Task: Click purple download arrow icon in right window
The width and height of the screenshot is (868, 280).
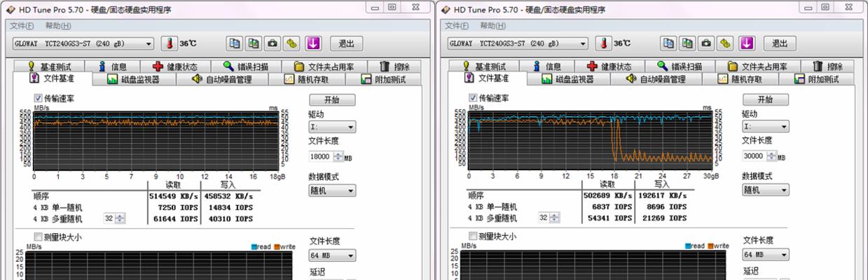Action: coord(747,43)
